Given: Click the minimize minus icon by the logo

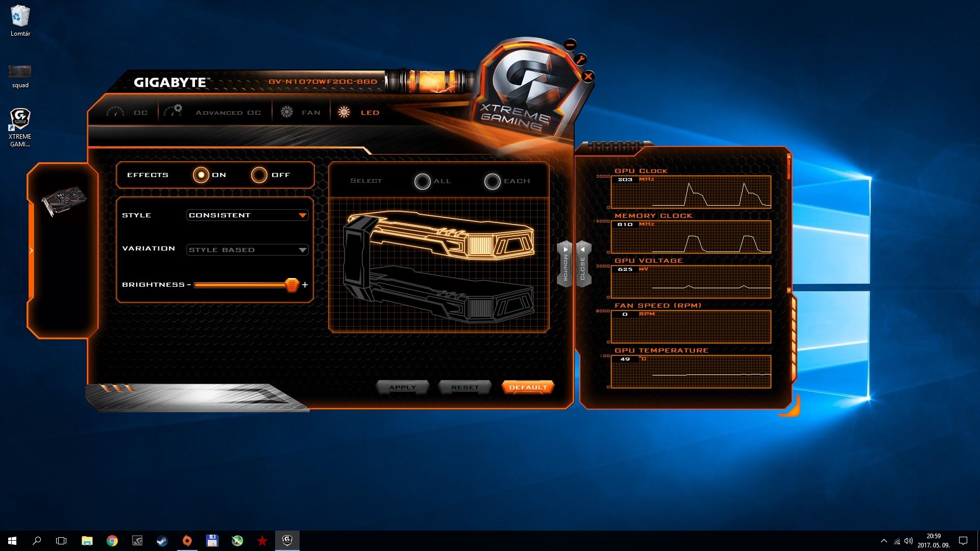Looking at the screenshot, I should click(570, 45).
